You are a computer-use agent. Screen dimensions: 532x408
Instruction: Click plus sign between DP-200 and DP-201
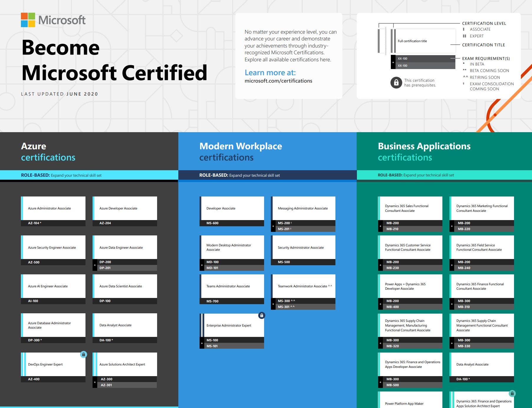(x=95, y=265)
